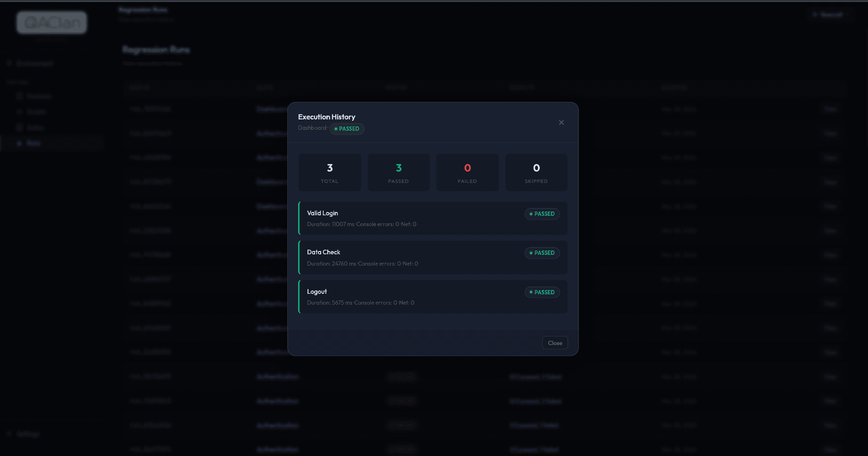Screen dimensions: 868x456
Task: Open the Runs section via its sidebar icon
Action: coord(20,143)
